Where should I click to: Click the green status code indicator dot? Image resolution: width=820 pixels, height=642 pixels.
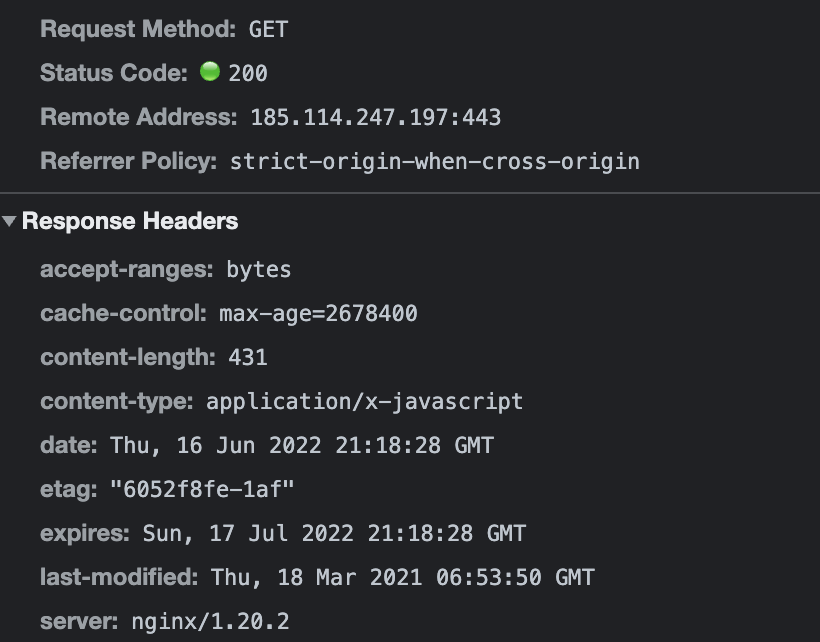click(x=209, y=72)
